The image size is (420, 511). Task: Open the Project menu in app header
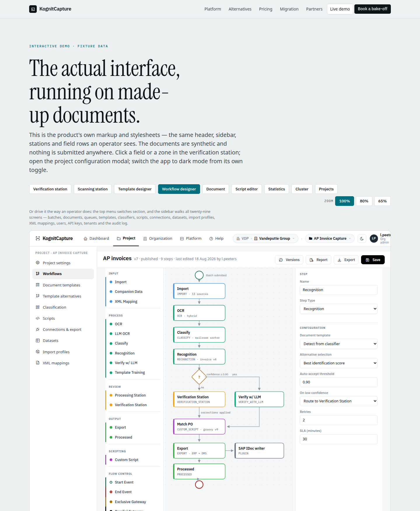[x=126, y=239]
